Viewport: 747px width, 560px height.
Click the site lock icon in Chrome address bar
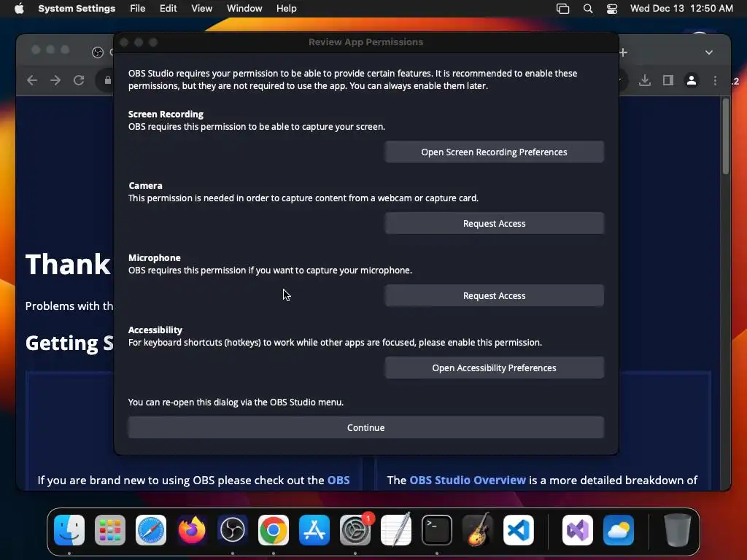[108, 80]
